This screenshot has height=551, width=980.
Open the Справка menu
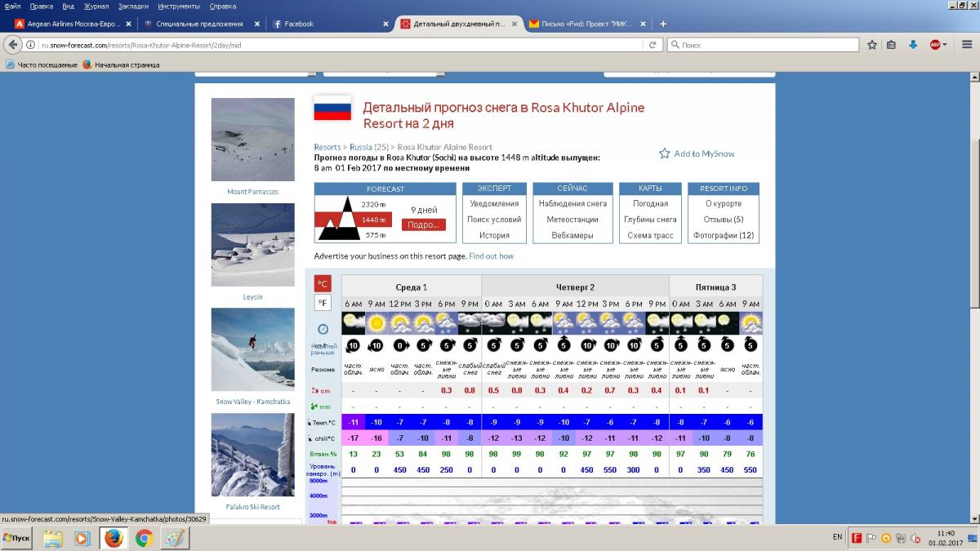222,6
